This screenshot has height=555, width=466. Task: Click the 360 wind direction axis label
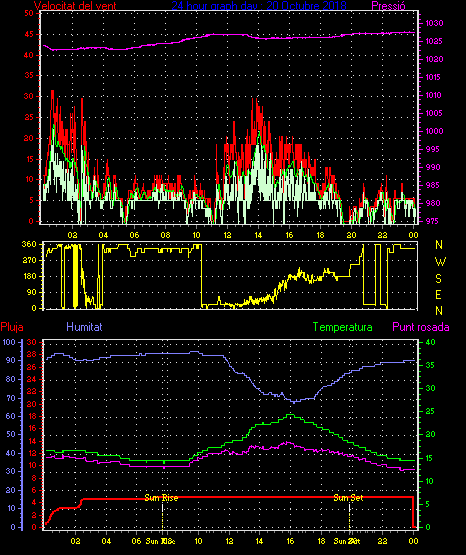click(29, 244)
